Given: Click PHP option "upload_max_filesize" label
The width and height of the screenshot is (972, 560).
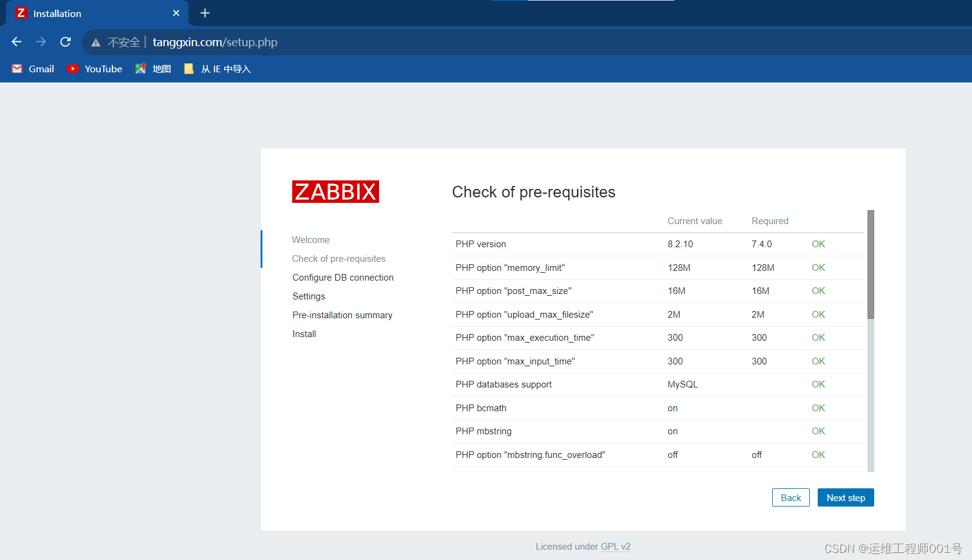Looking at the screenshot, I should 524,315.
